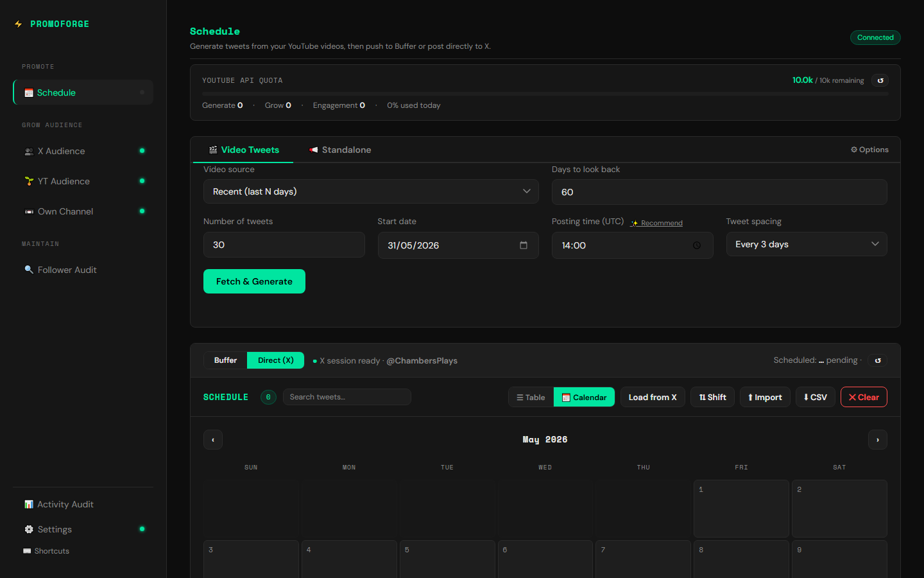Select May 5 calendar cell
The width and height of the screenshot is (924, 578).
coord(447,559)
